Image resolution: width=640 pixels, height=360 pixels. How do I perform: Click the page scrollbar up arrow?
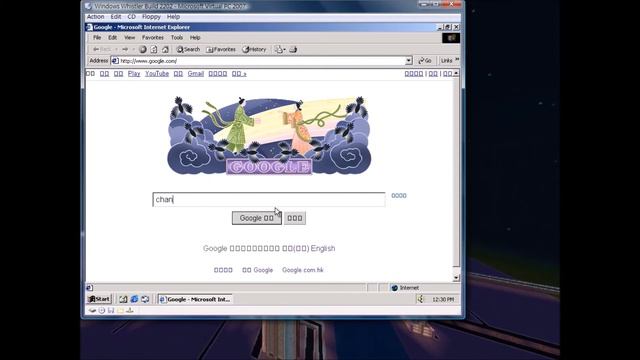[456, 73]
